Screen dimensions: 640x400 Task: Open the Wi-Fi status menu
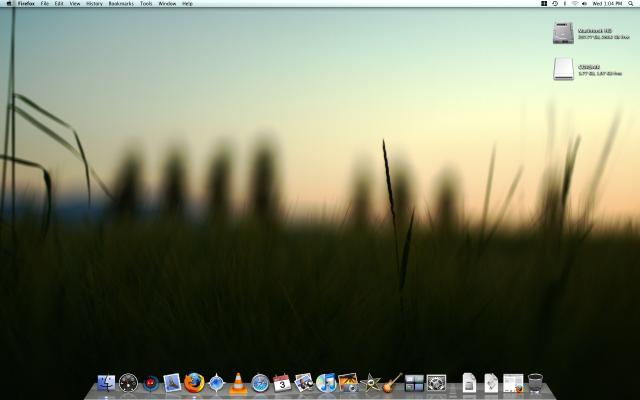576,4
